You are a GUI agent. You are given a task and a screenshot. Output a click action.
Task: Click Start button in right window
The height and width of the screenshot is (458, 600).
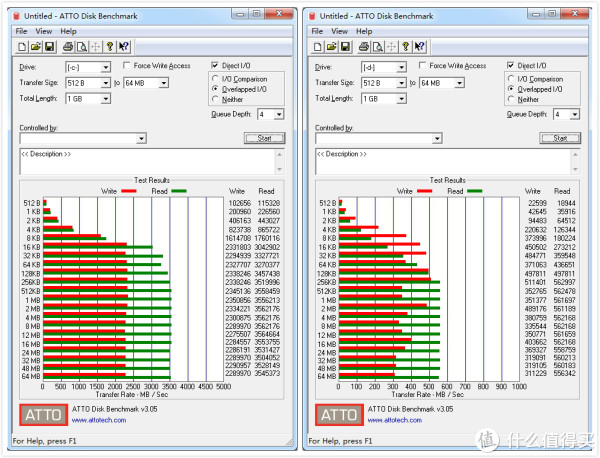point(560,138)
